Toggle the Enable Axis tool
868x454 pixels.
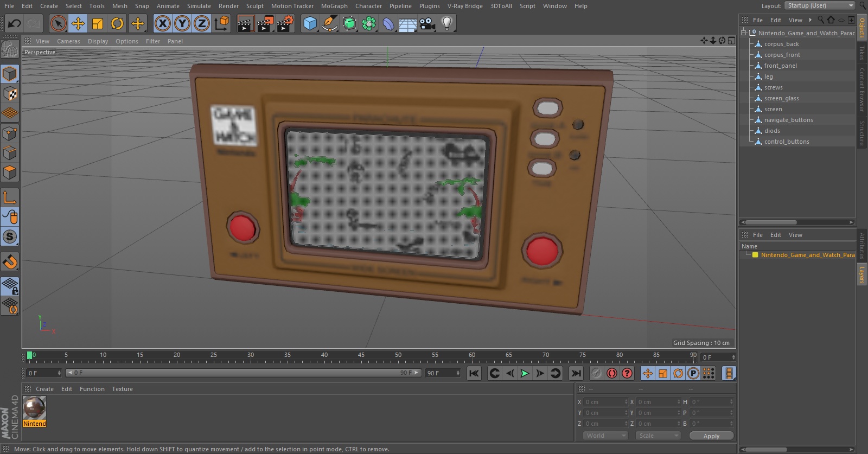coord(10,197)
